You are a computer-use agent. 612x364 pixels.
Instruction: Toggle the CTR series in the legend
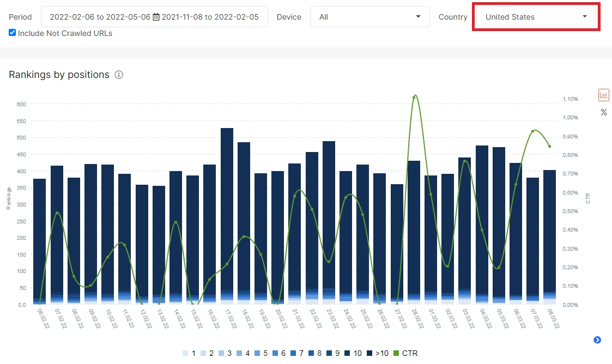(405, 353)
